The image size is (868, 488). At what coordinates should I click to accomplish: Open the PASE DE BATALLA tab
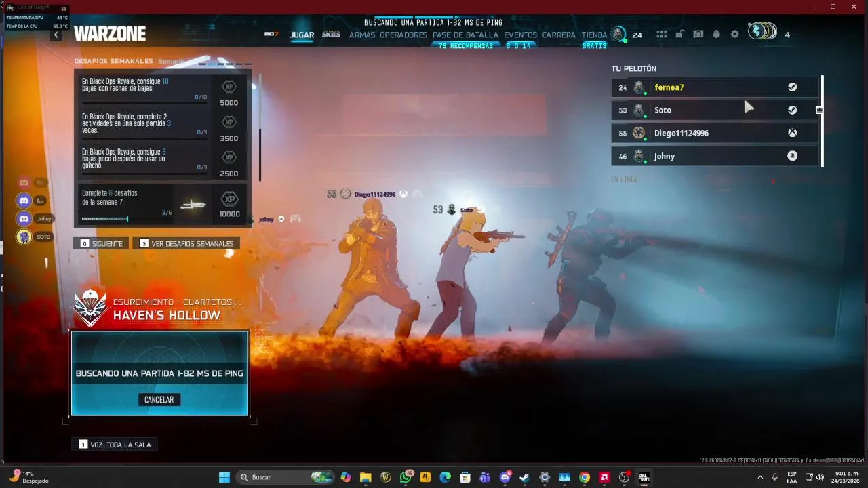[465, 35]
